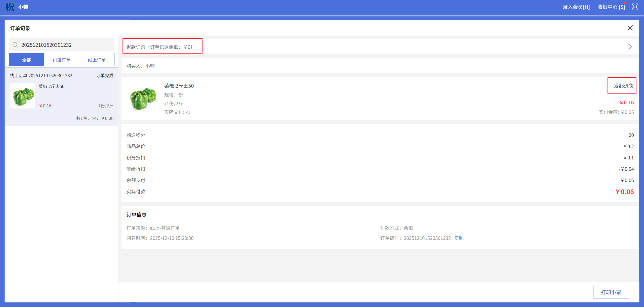Click the 小帅 user name in header
The image size is (644, 307).
tap(23, 7)
